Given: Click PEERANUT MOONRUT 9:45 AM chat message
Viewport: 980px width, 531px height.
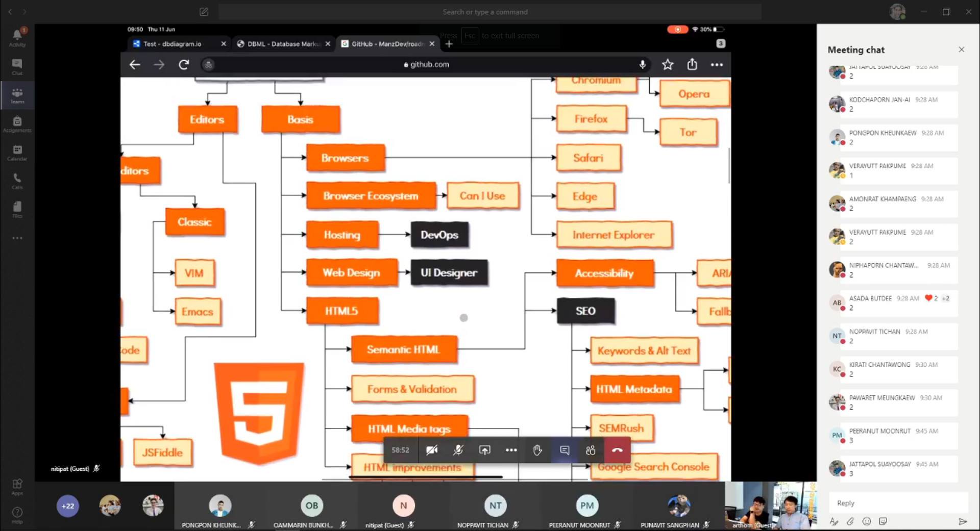Looking at the screenshot, I should 899,436.
